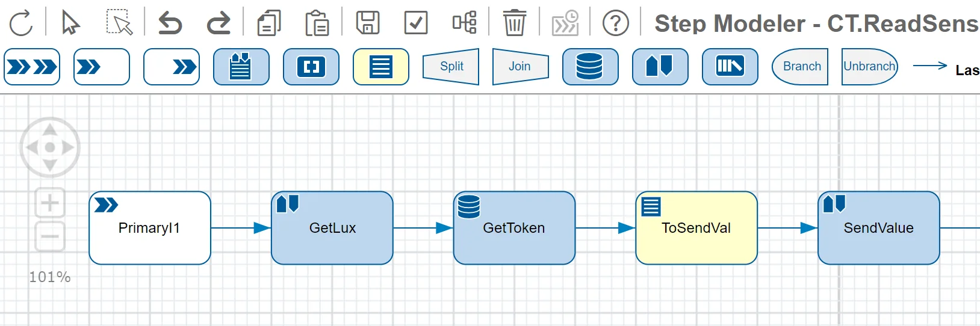The height and width of the screenshot is (326, 980).
Task: Click the validate checkmark icon
Action: [x=415, y=23]
